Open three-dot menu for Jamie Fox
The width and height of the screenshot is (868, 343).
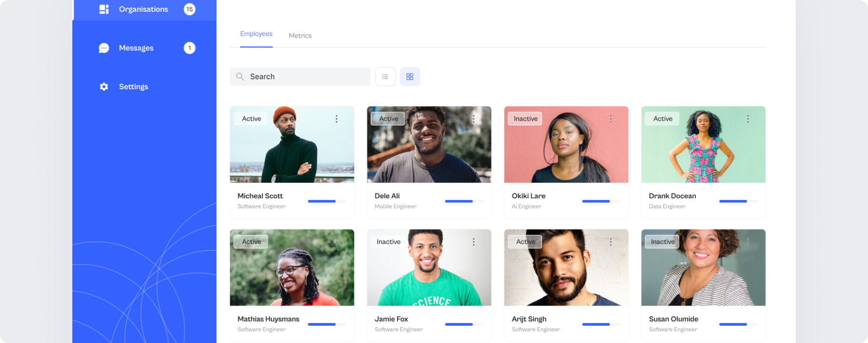[473, 242]
